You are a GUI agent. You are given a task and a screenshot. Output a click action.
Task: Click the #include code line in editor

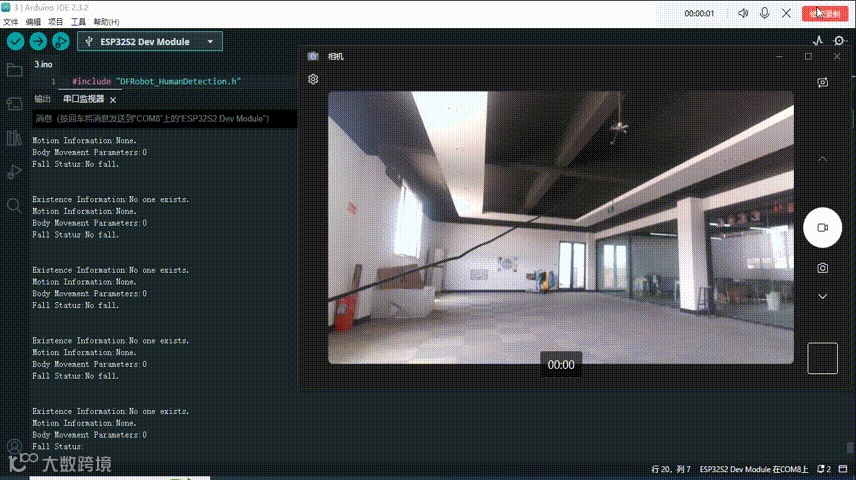click(x=156, y=81)
